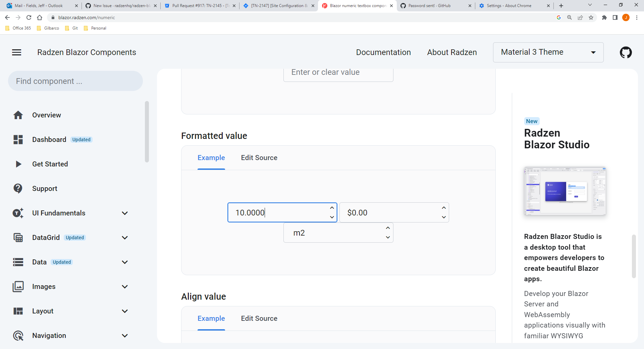Viewport: 644px width, 349px height.
Task: Open the Chrome extensions puzzle icon
Action: point(604,17)
